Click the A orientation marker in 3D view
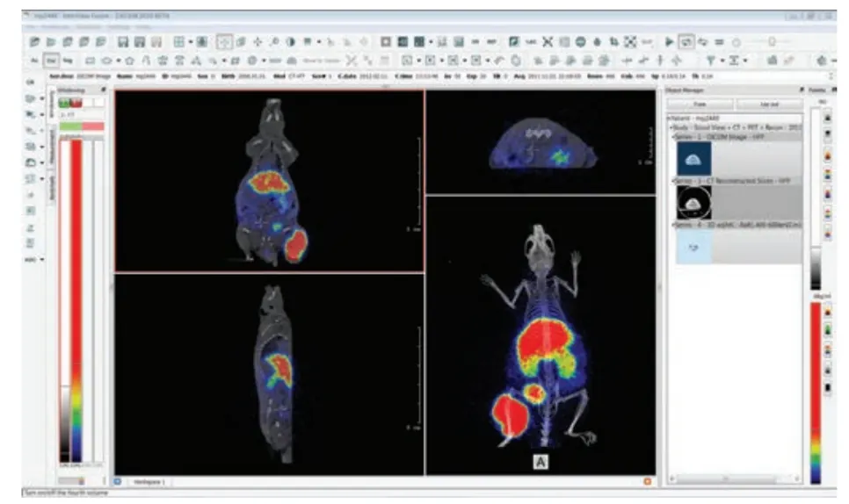The width and height of the screenshot is (849, 504). click(541, 462)
